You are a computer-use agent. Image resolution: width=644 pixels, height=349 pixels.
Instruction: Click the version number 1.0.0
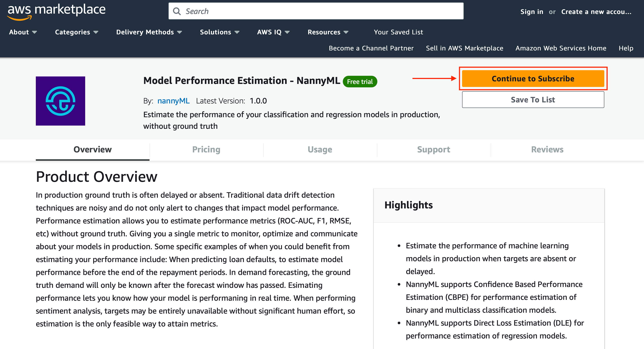[258, 101]
